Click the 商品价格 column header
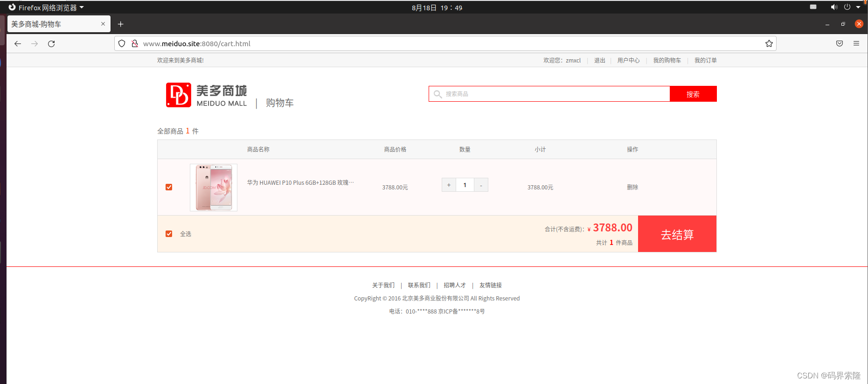This screenshot has width=868, height=384. (395, 149)
